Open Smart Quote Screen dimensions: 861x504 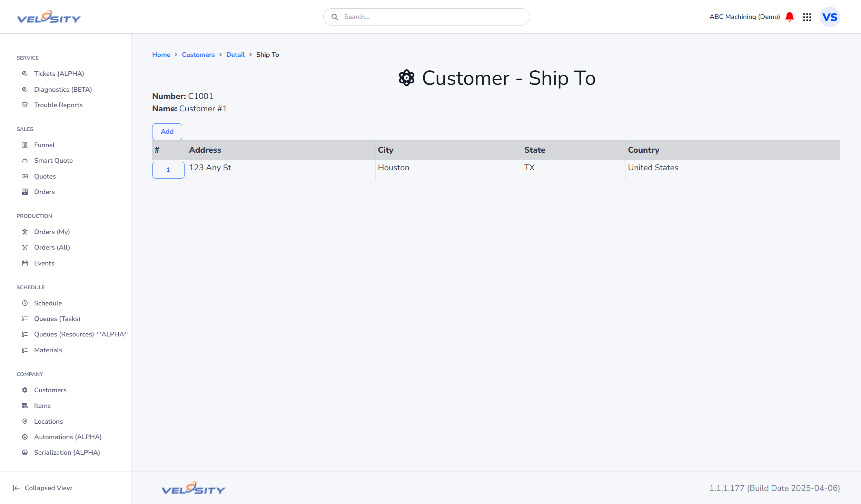tap(53, 160)
